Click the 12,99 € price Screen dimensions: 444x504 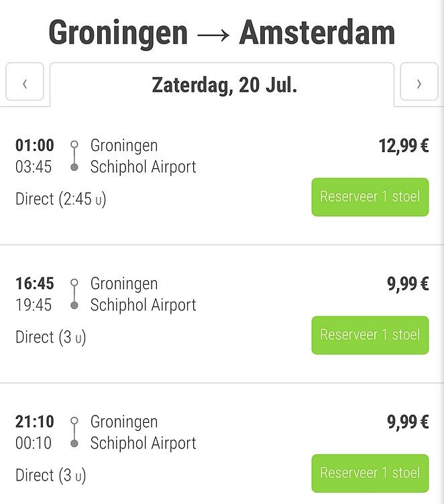click(403, 145)
